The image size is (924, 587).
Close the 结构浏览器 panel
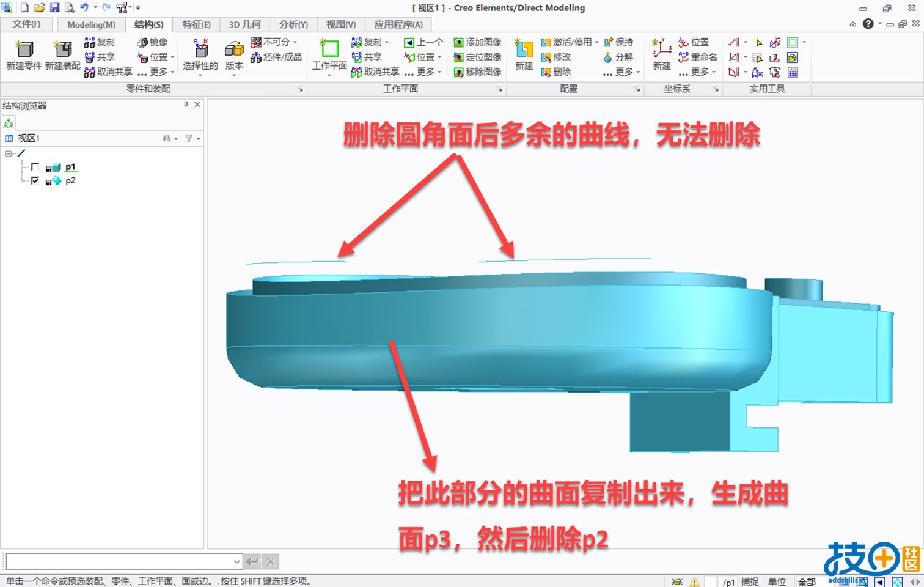coord(197,105)
